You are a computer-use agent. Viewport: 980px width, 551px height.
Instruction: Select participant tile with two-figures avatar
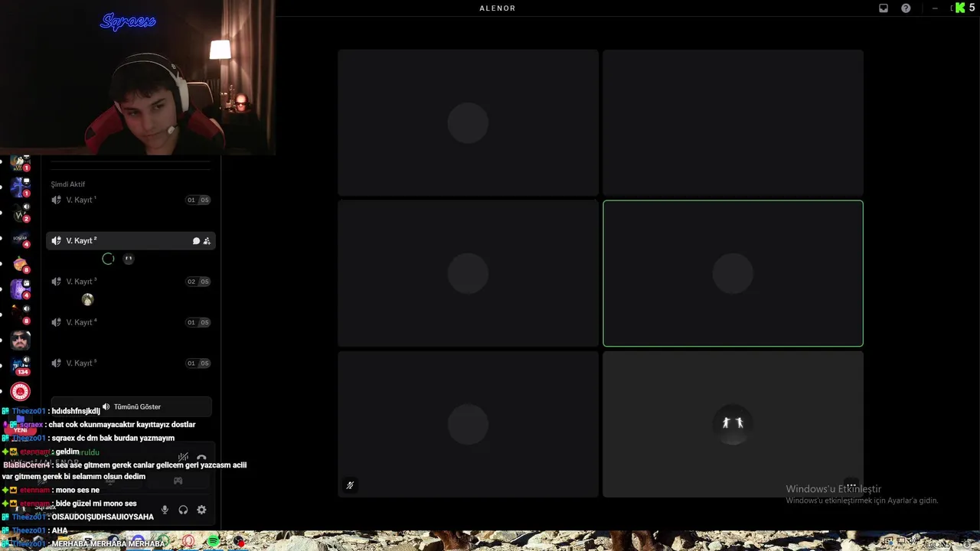click(x=733, y=425)
